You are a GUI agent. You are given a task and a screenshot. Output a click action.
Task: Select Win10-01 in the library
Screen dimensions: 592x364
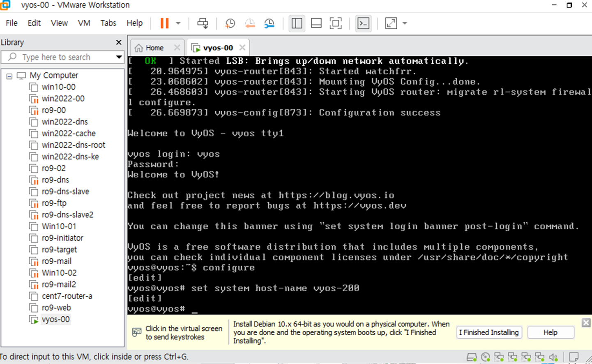[x=59, y=226]
